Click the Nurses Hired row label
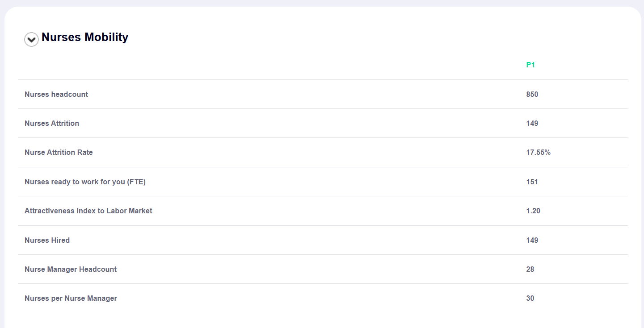Screen dimensions: 644x328 pos(47,241)
